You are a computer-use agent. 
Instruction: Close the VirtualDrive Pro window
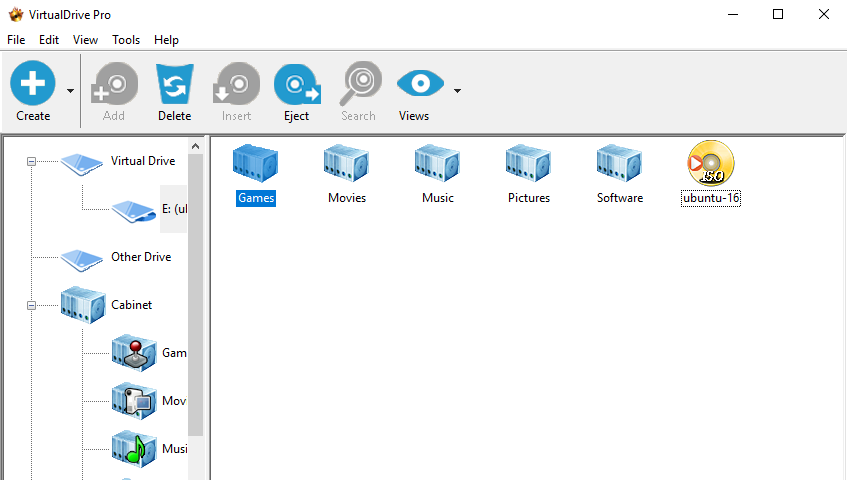(x=824, y=15)
